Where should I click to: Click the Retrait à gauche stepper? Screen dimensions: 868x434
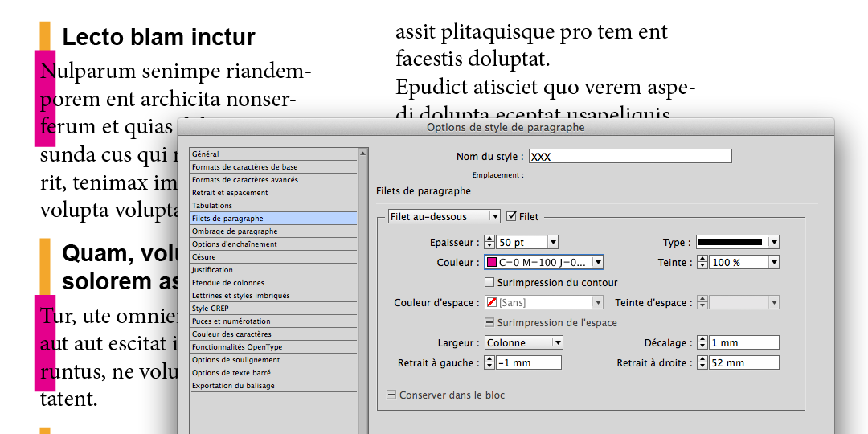[490, 362]
